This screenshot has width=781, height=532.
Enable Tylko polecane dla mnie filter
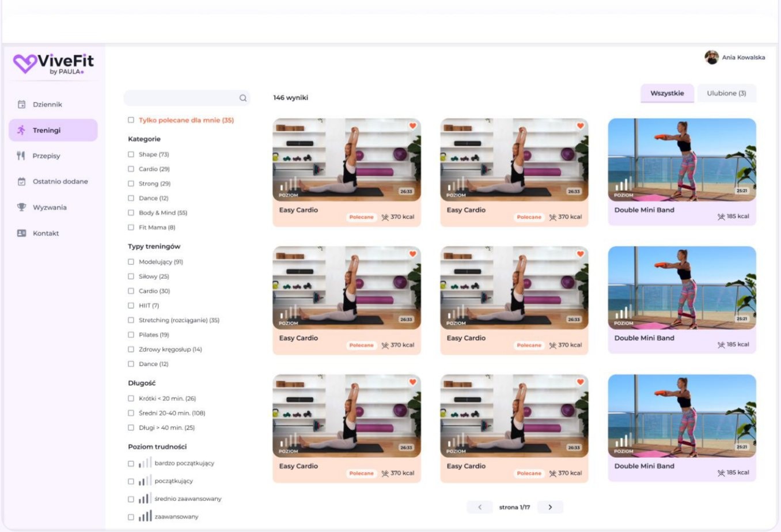coord(131,120)
